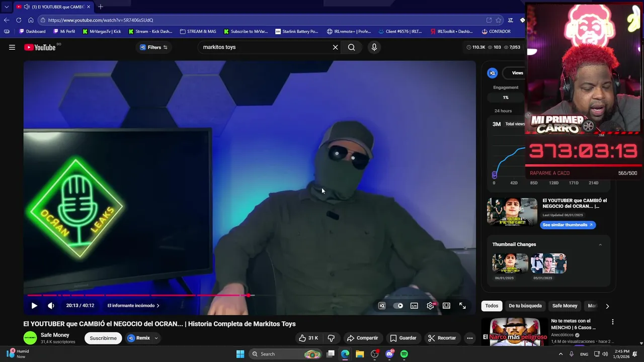Open Spotify from taskbar
The height and width of the screenshot is (362, 644).
tap(404, 354)
